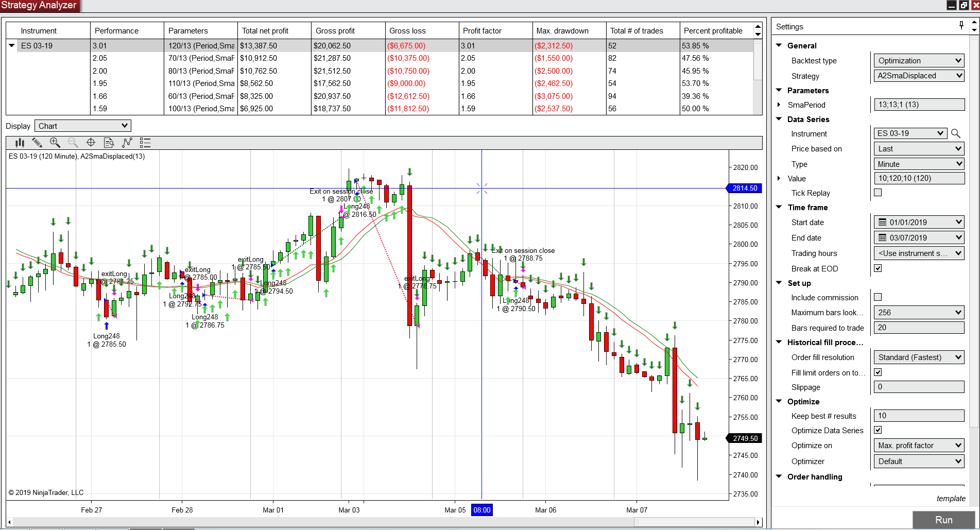The height and width of the screenshot is (530, 980).
Task: Click the SmaPeriod value field
Action: coord(919,105)
